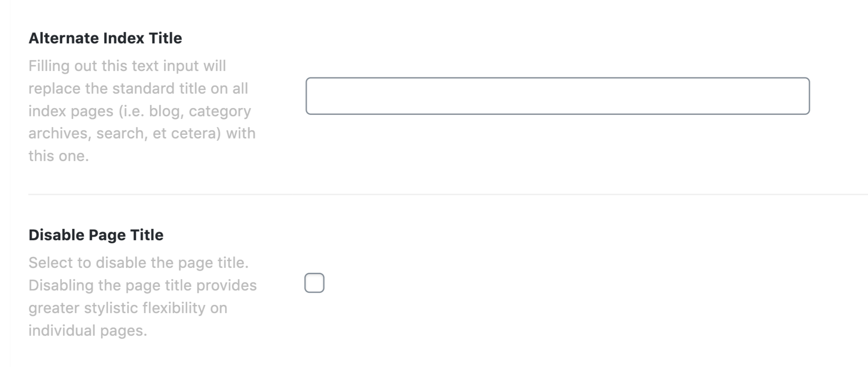The height and width of the screenshot is (367, 868).
Task: Activate the input replacing standard index titles
Action: point(557,96)
